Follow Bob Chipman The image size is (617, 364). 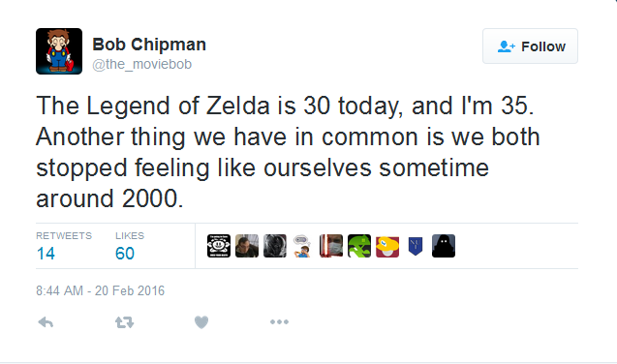[x=530, y=46]
